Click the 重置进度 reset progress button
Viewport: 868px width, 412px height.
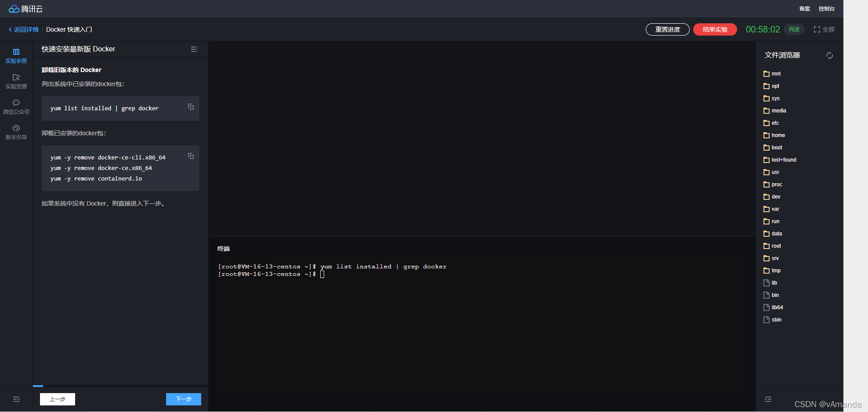[x=668, y=29]
